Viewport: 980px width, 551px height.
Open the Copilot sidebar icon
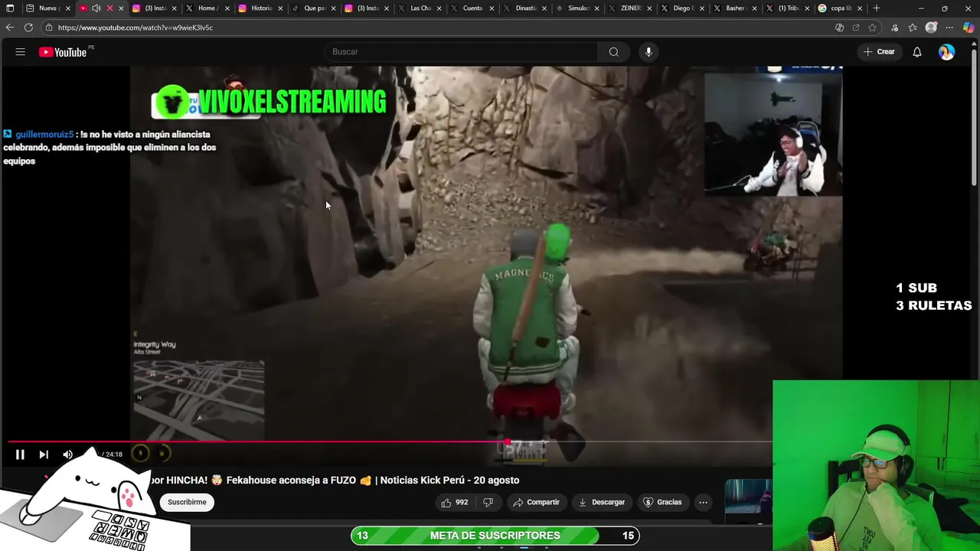[969, 28]
